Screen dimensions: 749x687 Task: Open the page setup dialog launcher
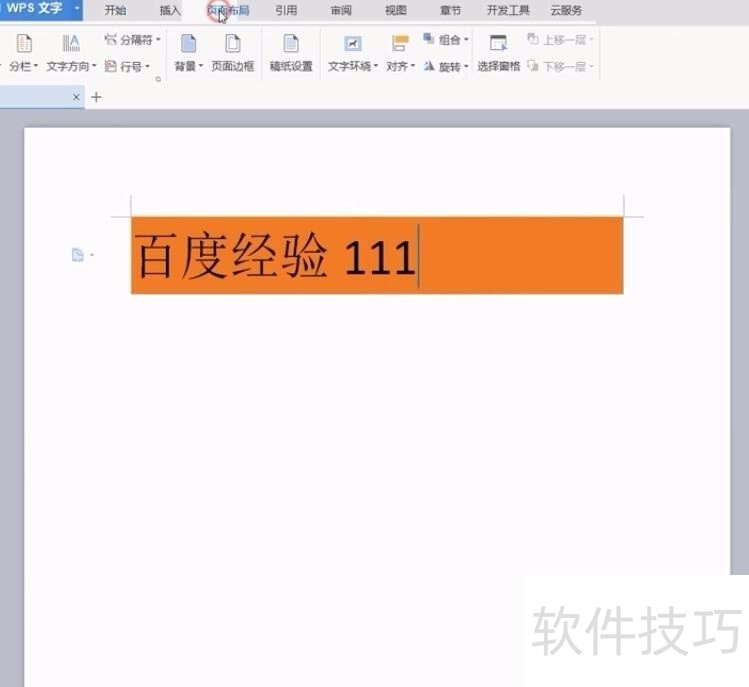point(158,79)
